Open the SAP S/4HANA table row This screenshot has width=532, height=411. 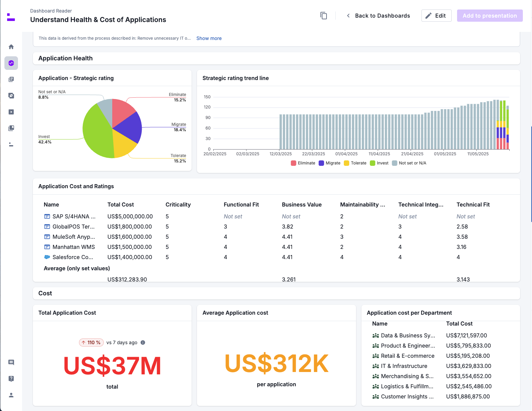pyautogui.click(x=74, y=216)
